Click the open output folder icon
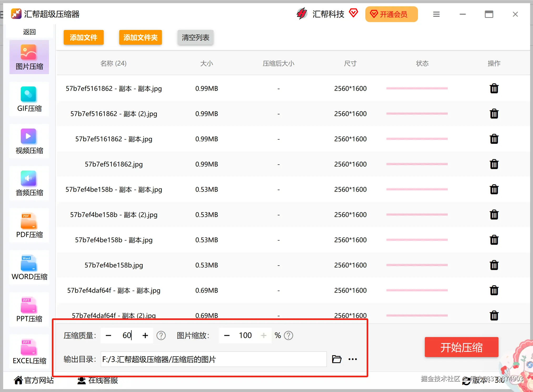This screenshot has height=392, width=533. [336, 359]
